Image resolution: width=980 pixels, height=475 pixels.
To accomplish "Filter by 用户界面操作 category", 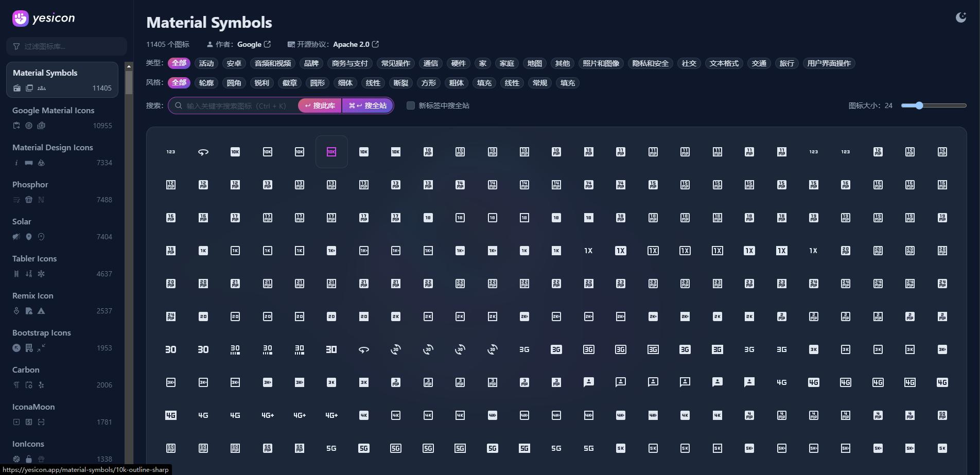I will (829, 63).
